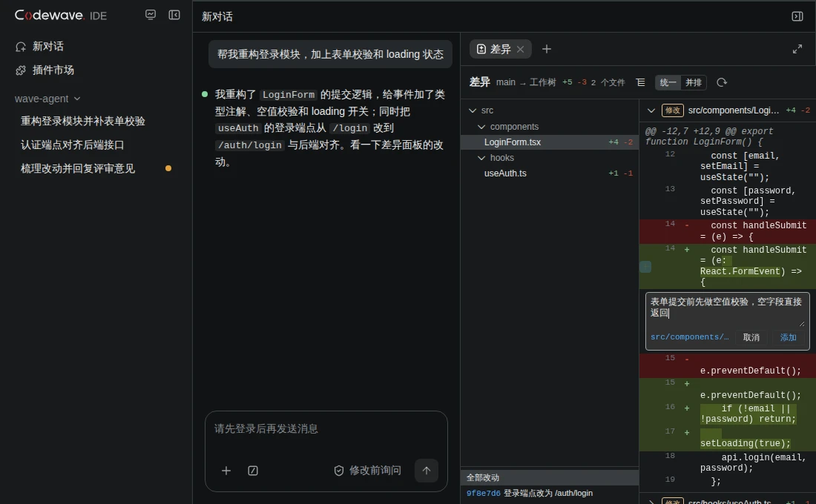The width and height of the screenshot is (816, 504).
Task: Select useAuth.ts in file tree
Action: 550,173
